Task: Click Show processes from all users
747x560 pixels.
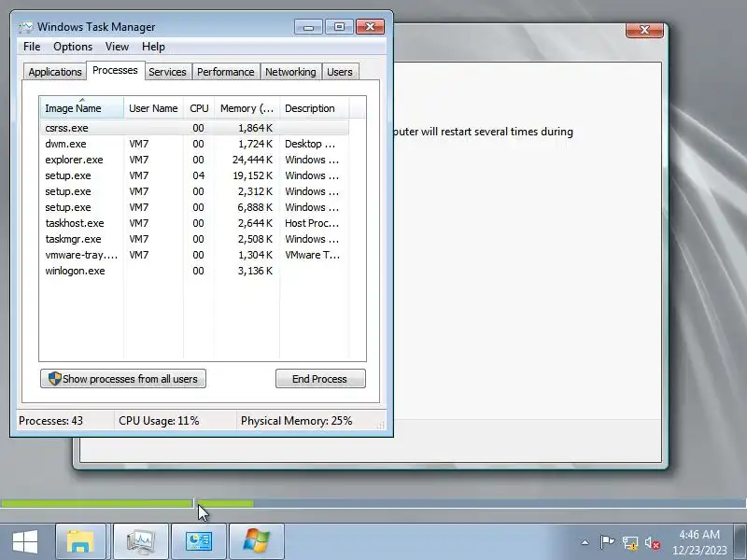Action: 123,379
